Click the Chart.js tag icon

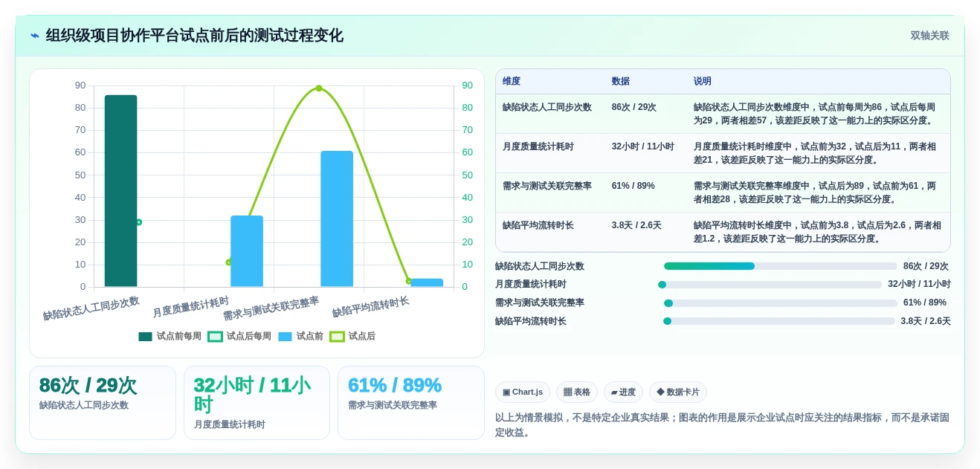point(506,392)
